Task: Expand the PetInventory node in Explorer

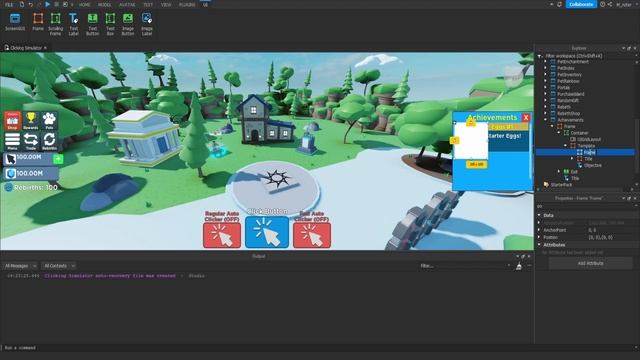Action: (x=546, y=75)
